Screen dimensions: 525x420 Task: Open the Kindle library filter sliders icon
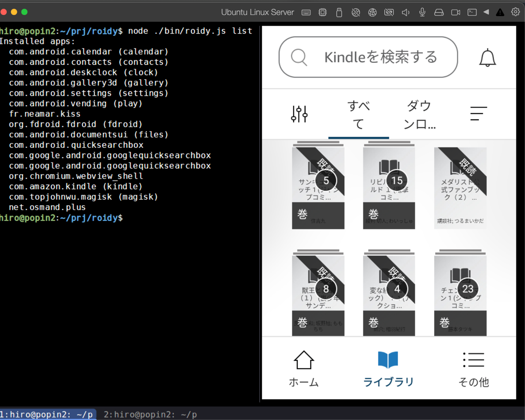tap(299, 114)
